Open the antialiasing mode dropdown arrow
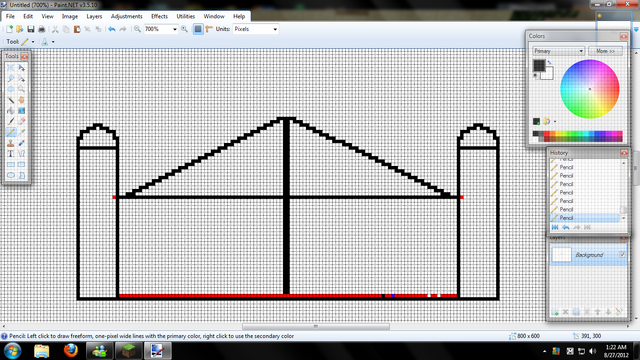 (53, 42)
